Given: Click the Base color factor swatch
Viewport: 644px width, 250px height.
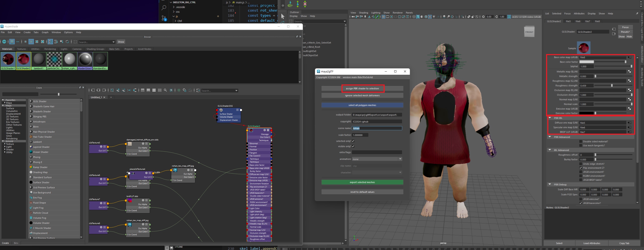Looking at the screenshot, I should point(586,62).
